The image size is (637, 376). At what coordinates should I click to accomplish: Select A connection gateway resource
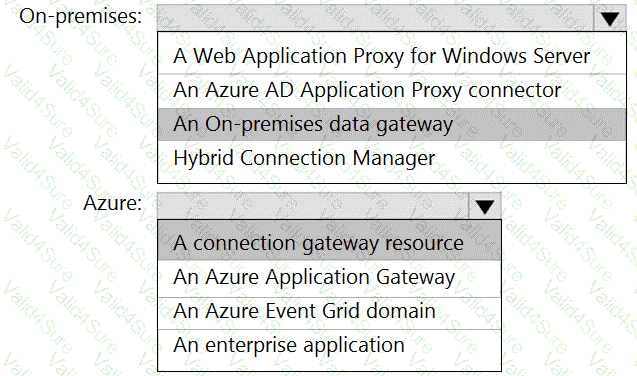[x=329, y=244]
